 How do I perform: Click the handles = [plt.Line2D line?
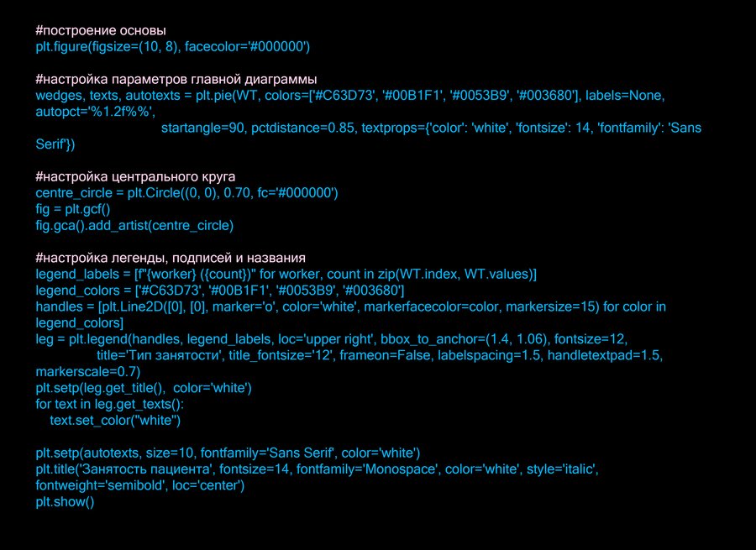point(350,307)
